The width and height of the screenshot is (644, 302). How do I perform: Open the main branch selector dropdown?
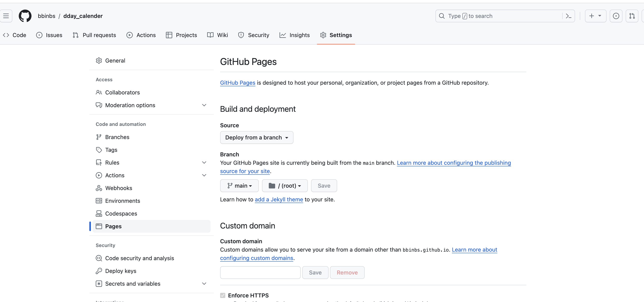(239, 186)
